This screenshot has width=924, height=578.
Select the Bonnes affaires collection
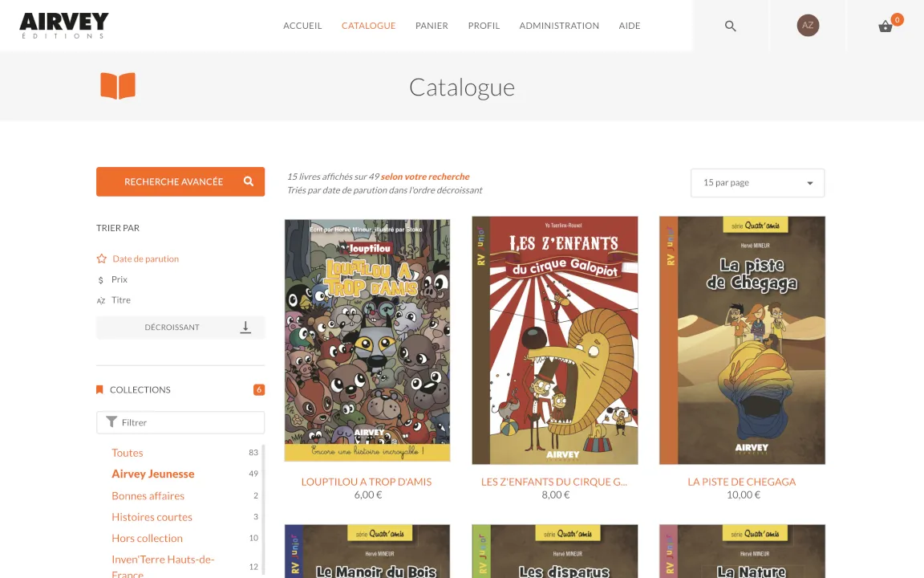point(148,495)
